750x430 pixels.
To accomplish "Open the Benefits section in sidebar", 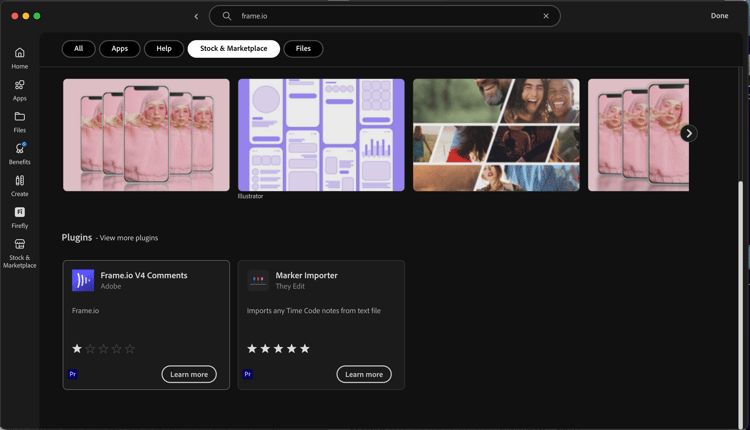I will tap(20, 154).
